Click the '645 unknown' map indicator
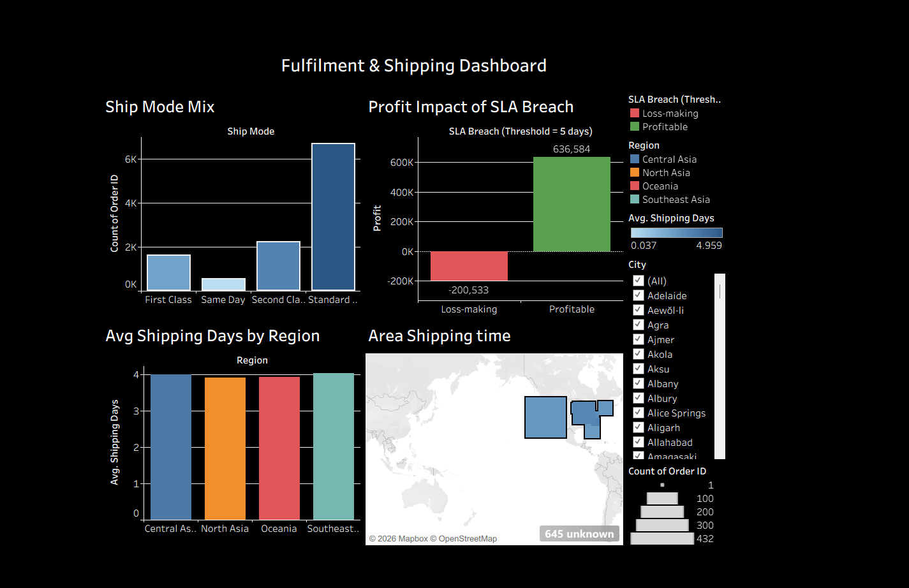Image resolution: width=909 pixels, height=588 pixels. coord(579,534)
